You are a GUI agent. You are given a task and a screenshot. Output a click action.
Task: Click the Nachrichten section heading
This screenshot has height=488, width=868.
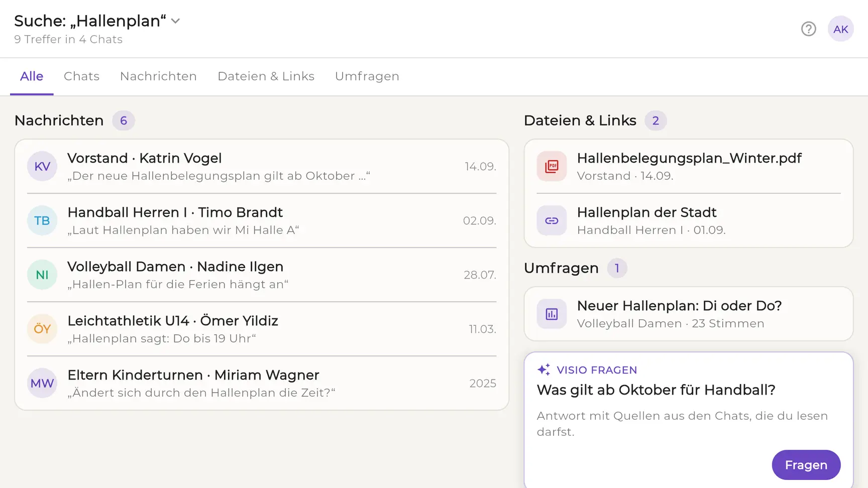point(59,120)
